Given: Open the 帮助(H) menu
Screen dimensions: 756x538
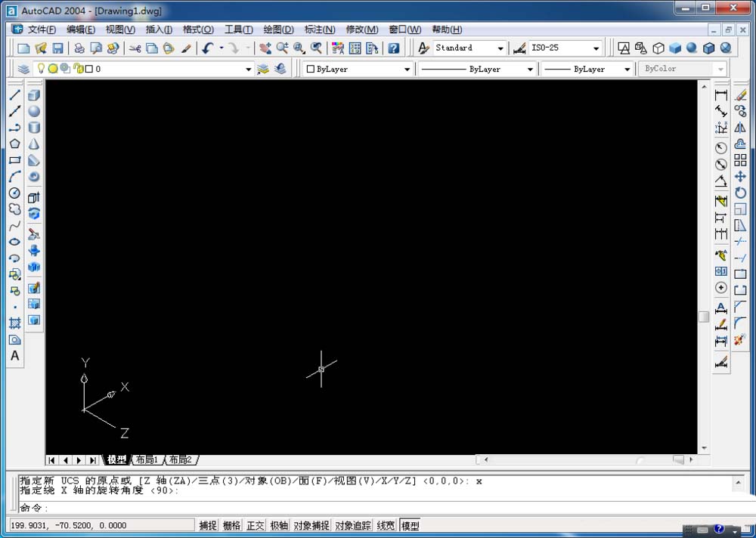Looking at the screenshot, I should click(x=447, y=29).
